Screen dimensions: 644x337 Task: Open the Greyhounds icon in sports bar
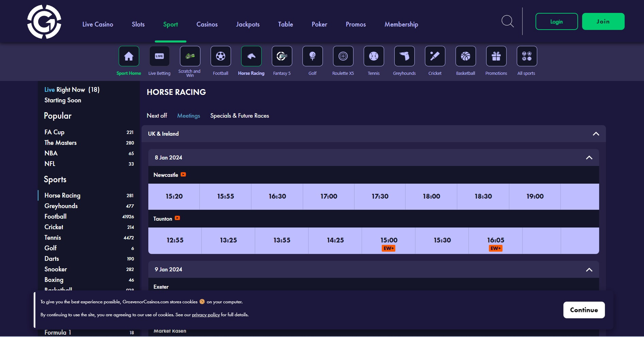coord(404,56)
